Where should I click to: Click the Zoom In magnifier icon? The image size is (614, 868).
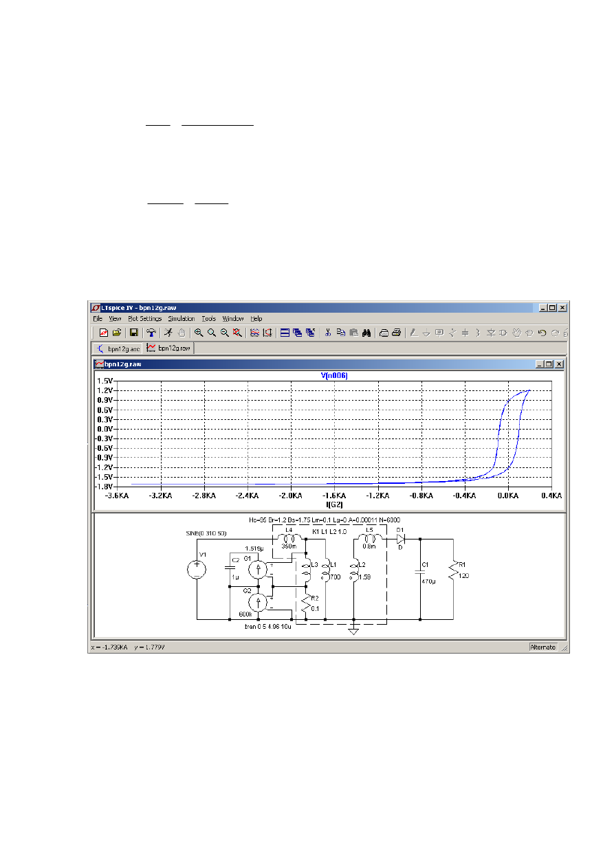(198, 333)
